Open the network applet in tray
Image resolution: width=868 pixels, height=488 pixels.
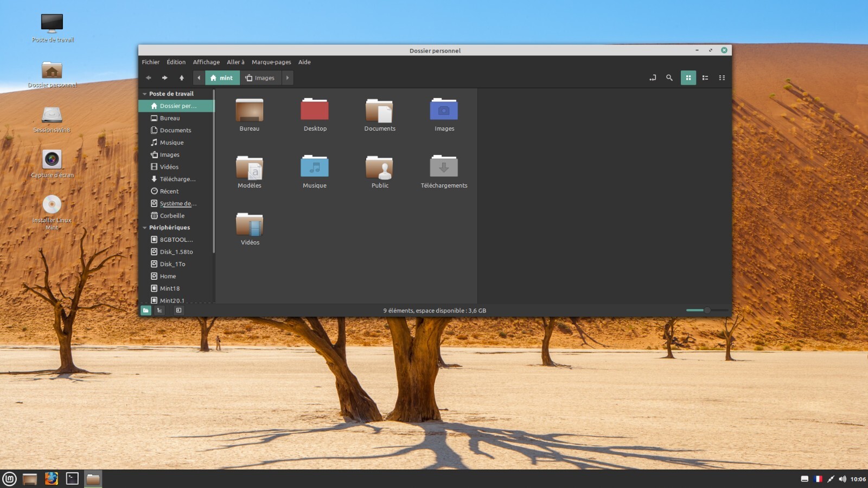coord(830,479)
